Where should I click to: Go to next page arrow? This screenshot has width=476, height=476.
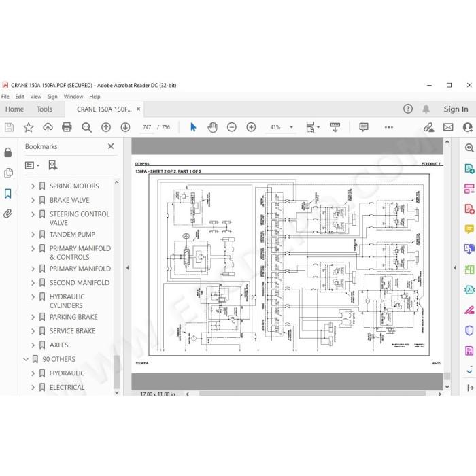[x=125, y=127]
